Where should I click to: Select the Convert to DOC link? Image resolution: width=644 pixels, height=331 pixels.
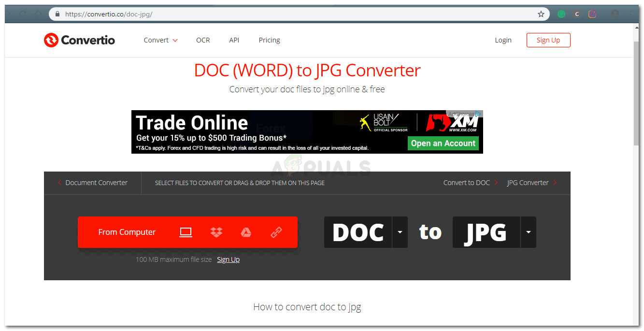[466, 183]
